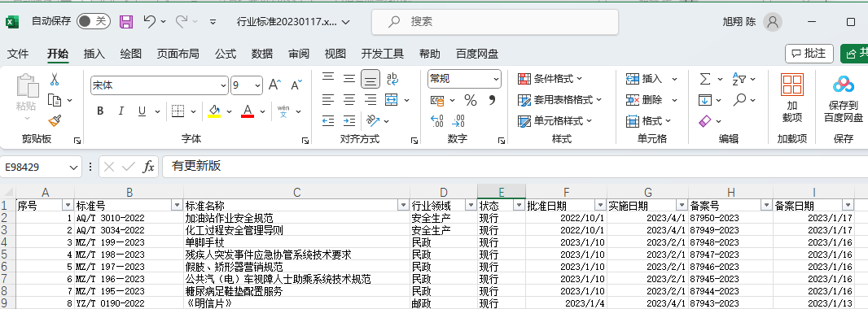This screenshot has height=309, width=868.
Task: Click Increase Indent icon
Action: click(x=349, y=120)
